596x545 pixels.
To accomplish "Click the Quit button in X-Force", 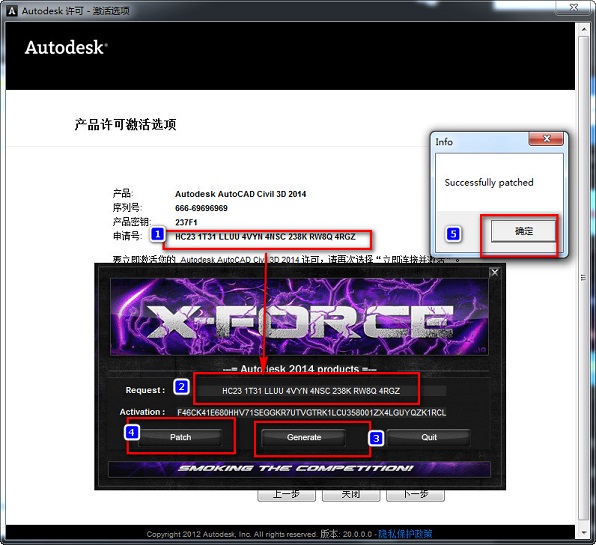I will coord(429,437).
